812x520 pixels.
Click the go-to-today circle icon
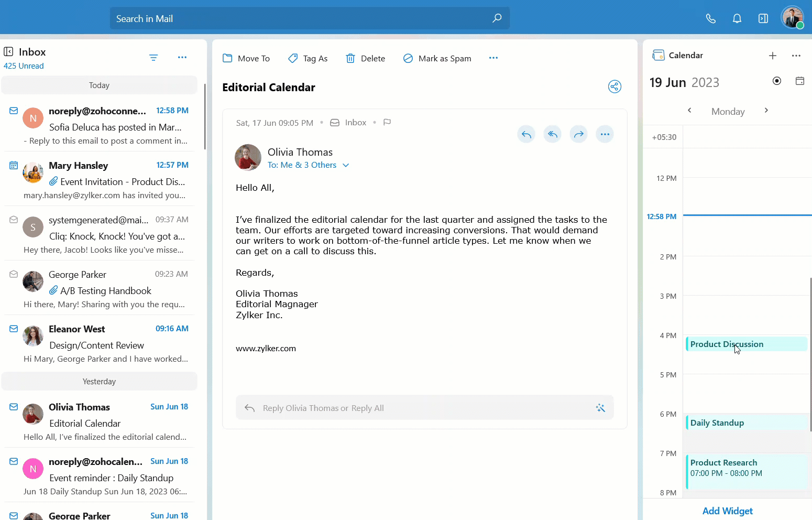pos(777,81)
